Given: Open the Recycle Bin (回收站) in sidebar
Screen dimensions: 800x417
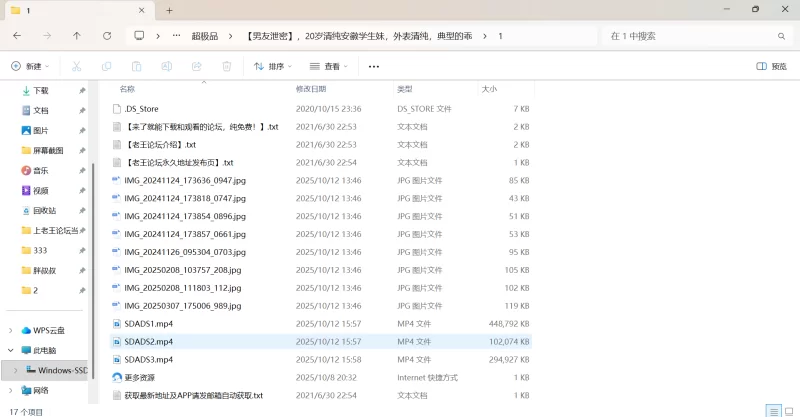Looking at the screenshot, I should (x=44, y=210).
